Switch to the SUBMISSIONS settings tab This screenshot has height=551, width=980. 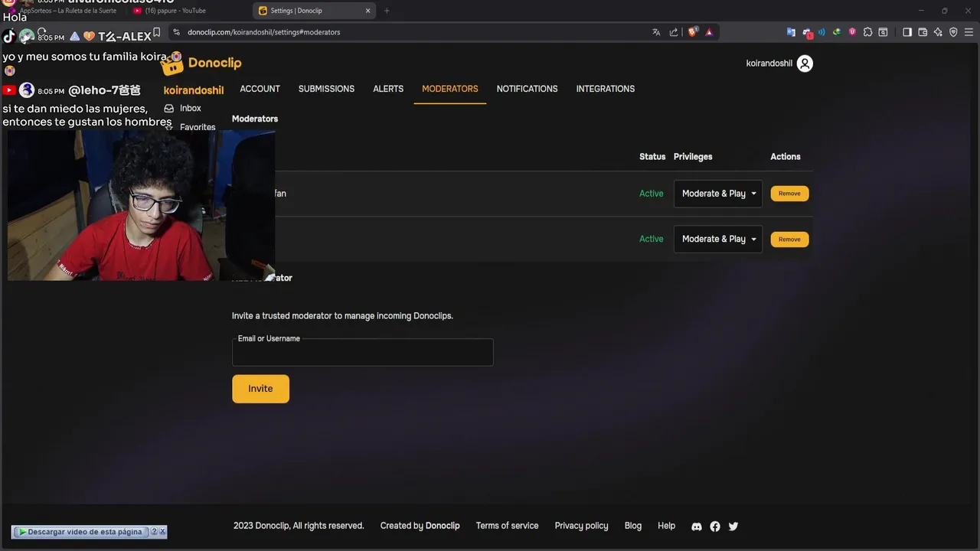pos(326,89)
